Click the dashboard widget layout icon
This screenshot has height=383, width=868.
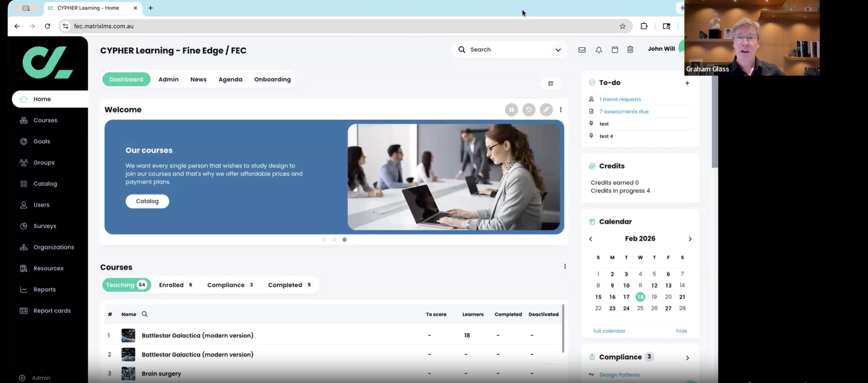551,83
